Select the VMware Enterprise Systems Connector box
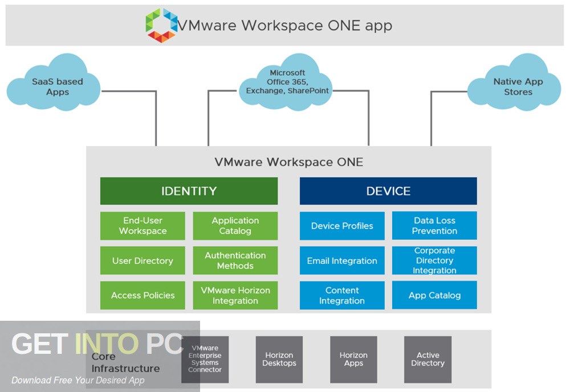Image resolution: width=570 pixels, height=392 pixels. [x=205, y=360]
